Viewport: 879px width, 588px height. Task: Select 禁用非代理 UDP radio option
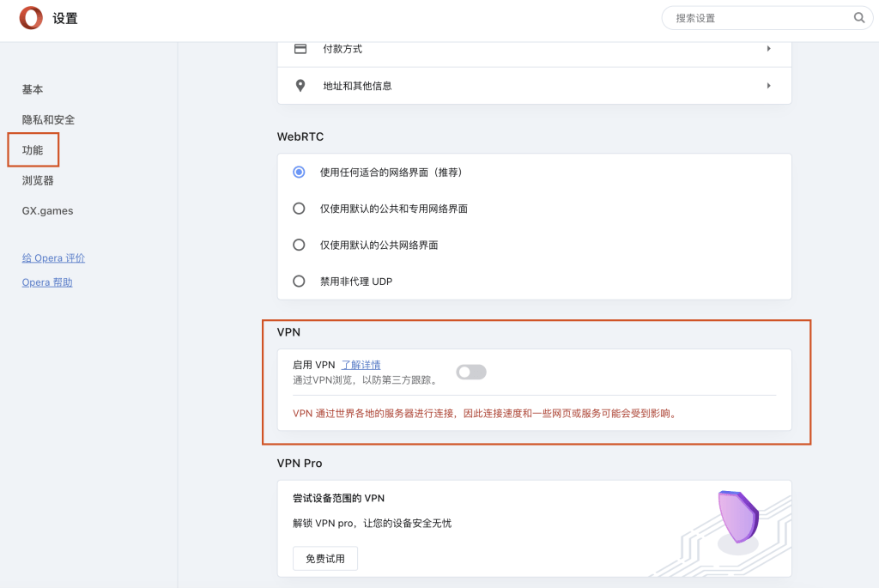coord(299,282)
